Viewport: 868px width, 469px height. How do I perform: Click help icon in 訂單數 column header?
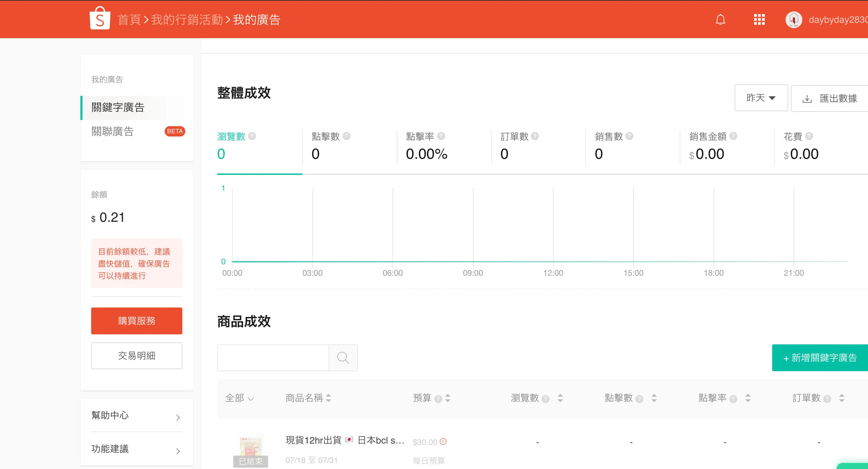[x=827, y=399]
